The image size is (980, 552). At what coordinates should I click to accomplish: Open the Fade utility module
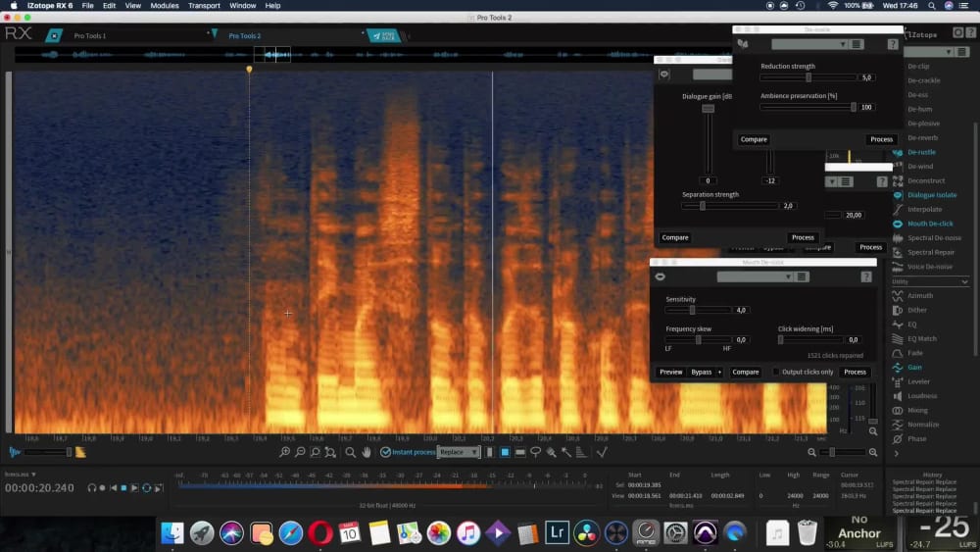[x=915, y=353]
